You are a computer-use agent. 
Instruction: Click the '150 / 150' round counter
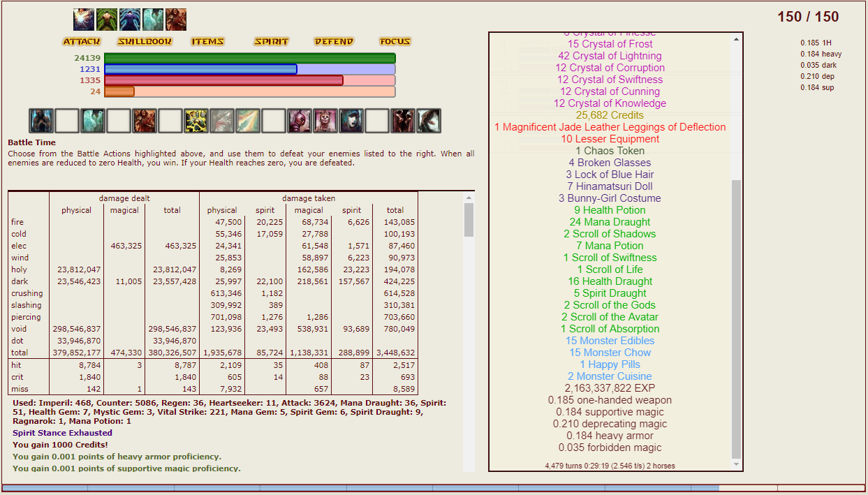808,17
